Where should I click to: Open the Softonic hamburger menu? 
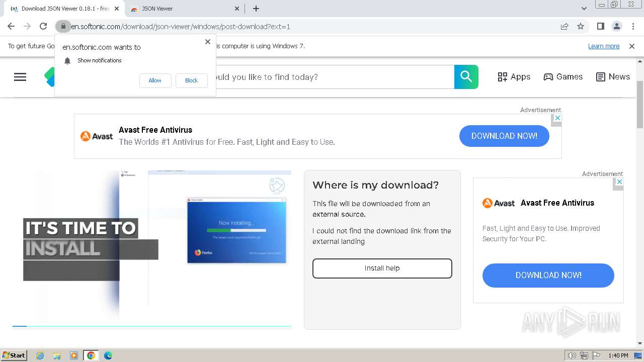(20, 77)
